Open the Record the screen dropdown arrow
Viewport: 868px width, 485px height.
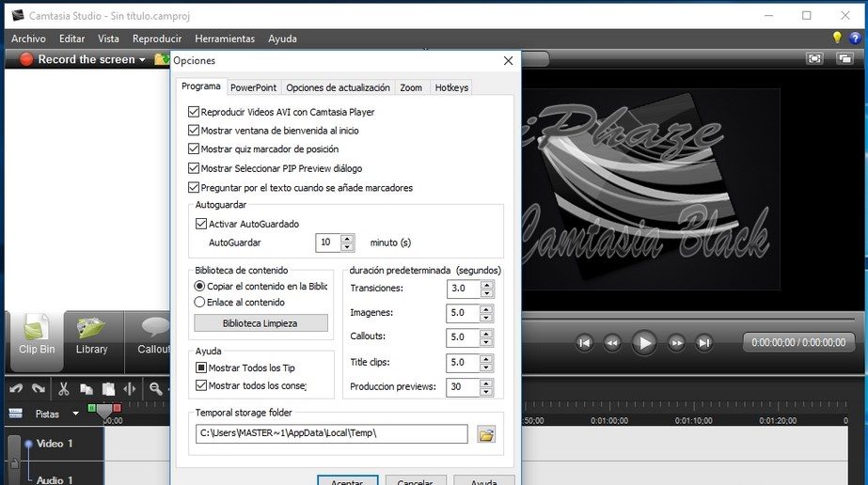[142, 60]
